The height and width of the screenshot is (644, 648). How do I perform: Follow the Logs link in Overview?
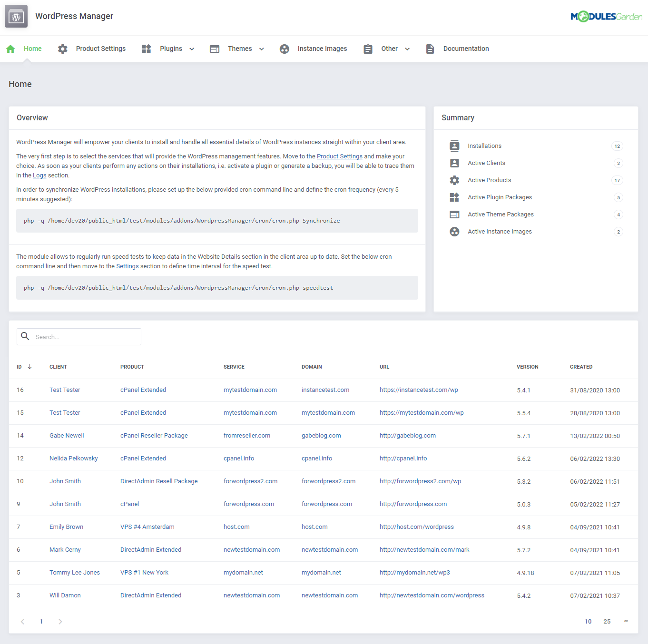point(39,176)
